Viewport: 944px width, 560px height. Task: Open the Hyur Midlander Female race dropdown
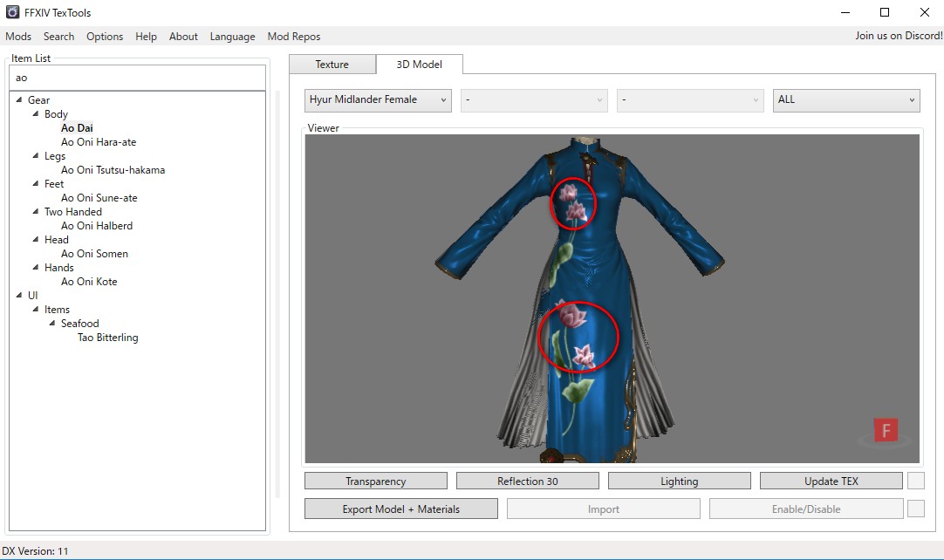[x=378, y=99]
